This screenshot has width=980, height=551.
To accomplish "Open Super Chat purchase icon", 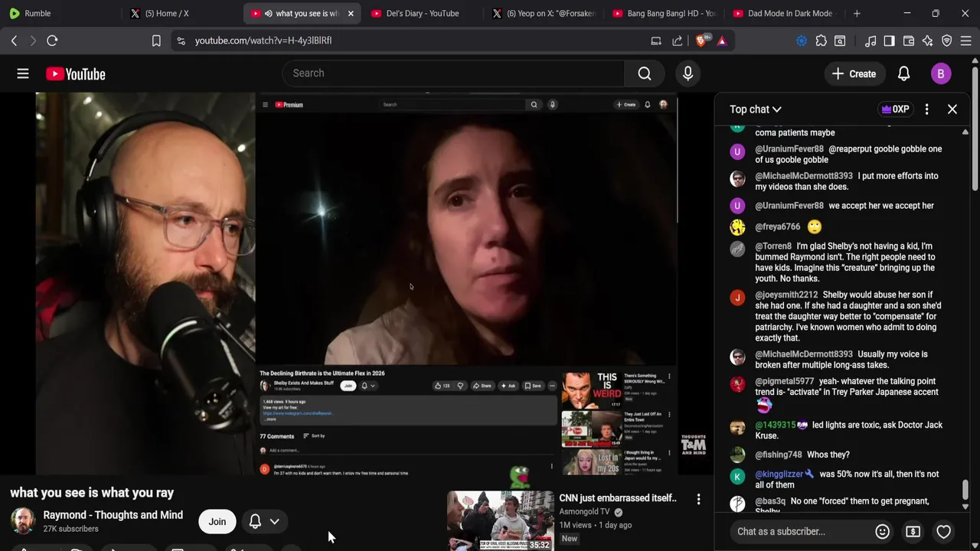I will [913, 531].
